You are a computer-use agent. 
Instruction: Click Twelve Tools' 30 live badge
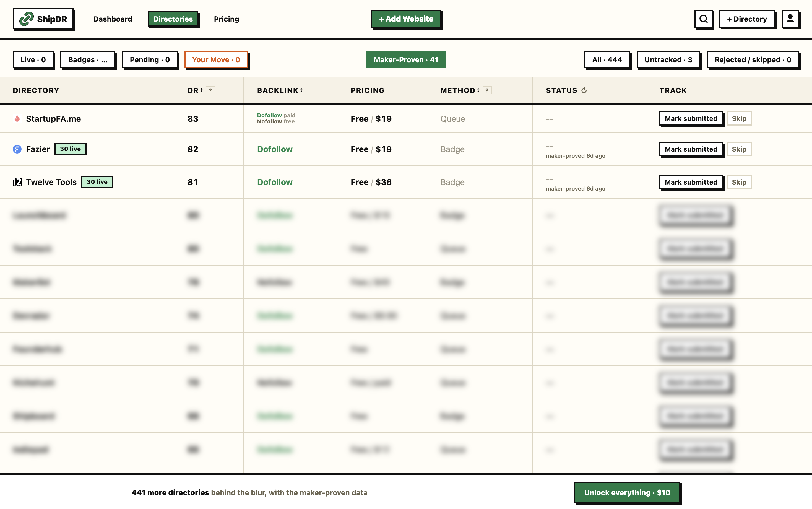click(97, 182)
